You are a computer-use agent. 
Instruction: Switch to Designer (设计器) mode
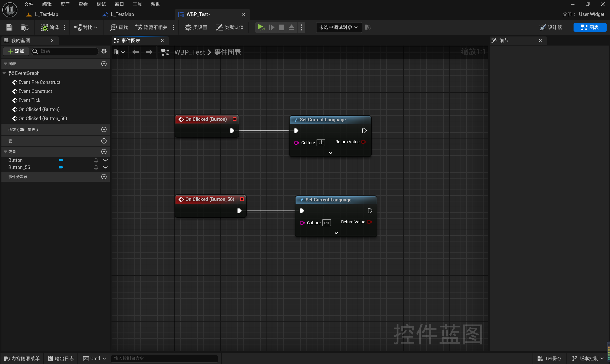point(551,27)
